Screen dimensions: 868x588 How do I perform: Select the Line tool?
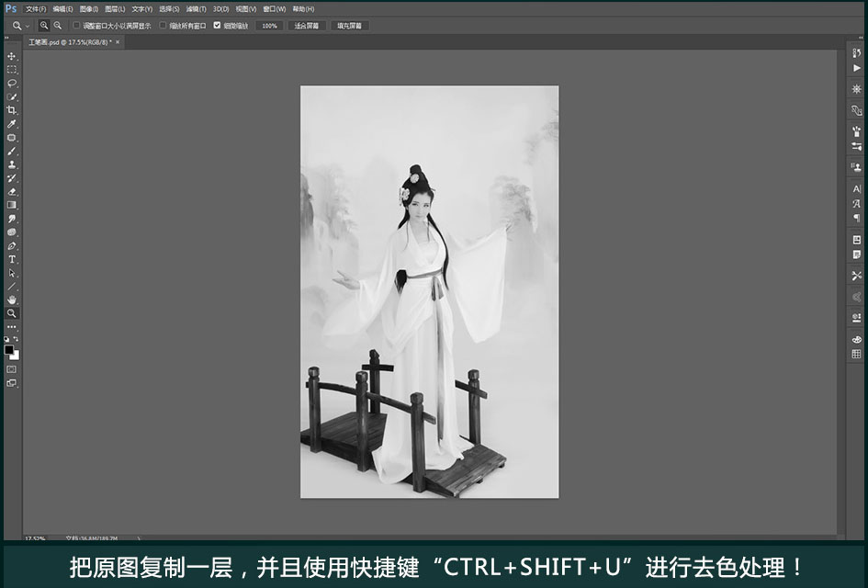[12, 287]
